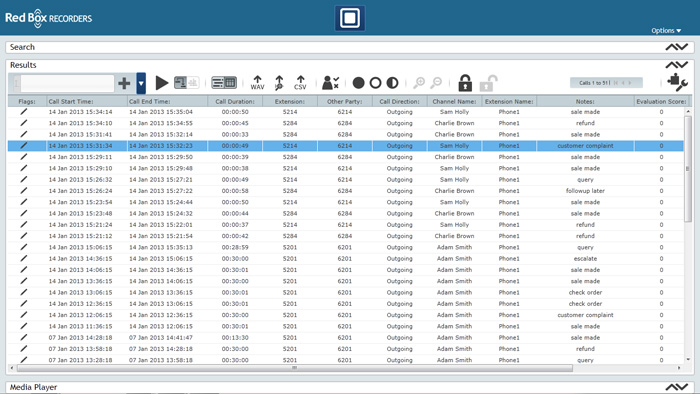Select the half-filled circle filter
Viewport: 700px width, 394px height.
pos(392,83)
